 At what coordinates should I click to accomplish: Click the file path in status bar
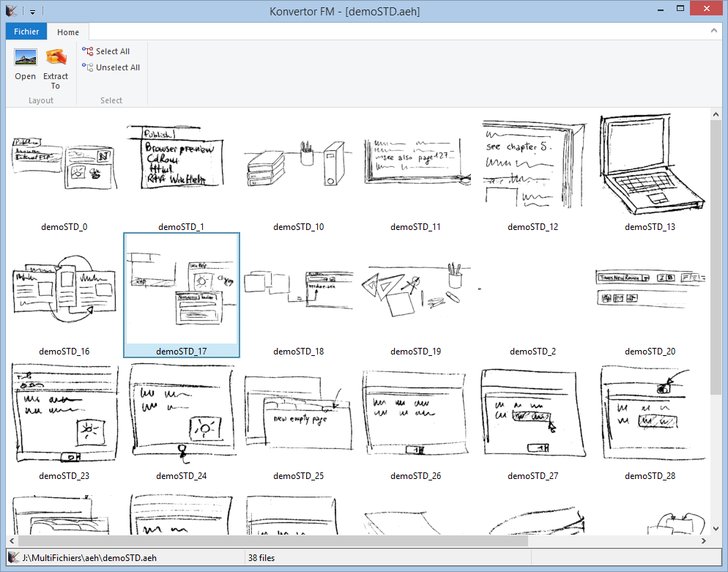(x=89, y=558)
